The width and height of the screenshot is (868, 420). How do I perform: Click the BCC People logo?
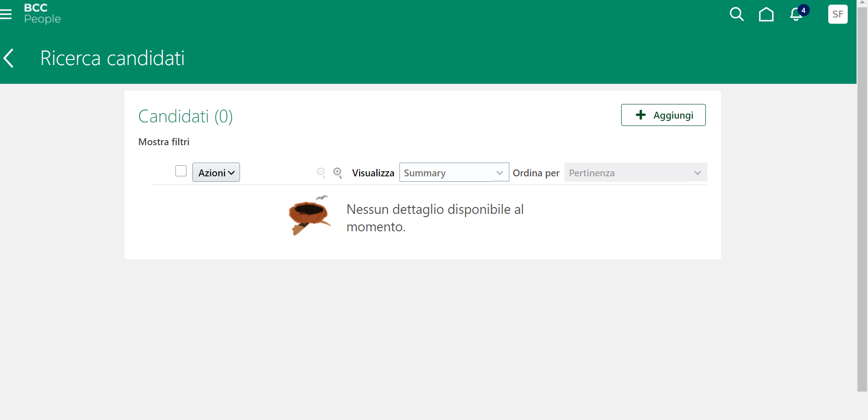(42, 14)
